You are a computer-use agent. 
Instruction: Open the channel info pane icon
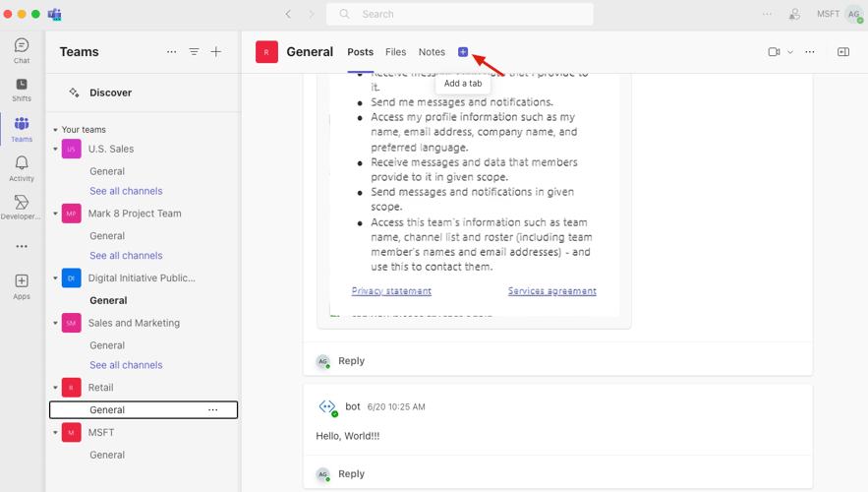pos(843,52)
